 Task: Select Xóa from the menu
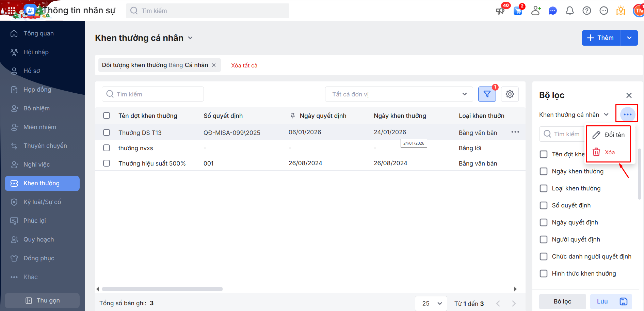pos(608,152)
